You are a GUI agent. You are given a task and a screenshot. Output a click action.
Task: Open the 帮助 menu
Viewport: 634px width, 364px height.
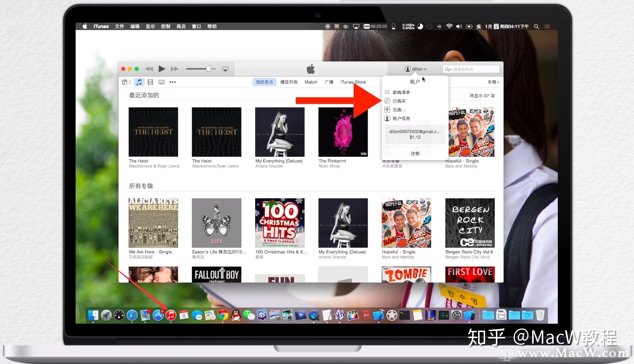coord(212,27)
